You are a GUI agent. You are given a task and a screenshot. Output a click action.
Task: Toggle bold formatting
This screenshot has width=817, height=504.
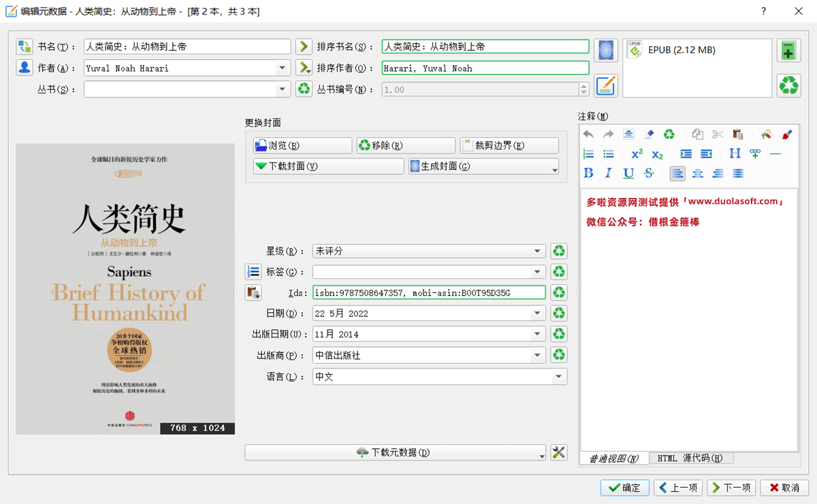[x=588, y=173]
